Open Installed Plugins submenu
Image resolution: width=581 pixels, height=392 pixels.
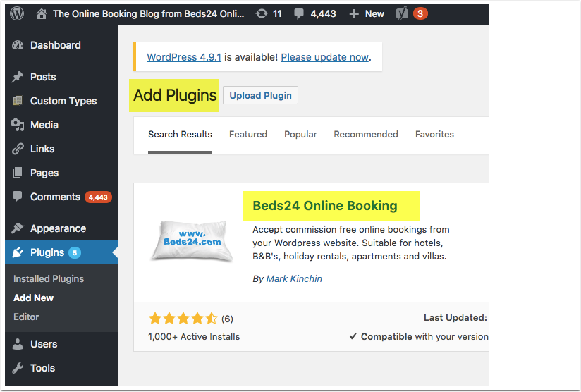(x=49, y=278)
